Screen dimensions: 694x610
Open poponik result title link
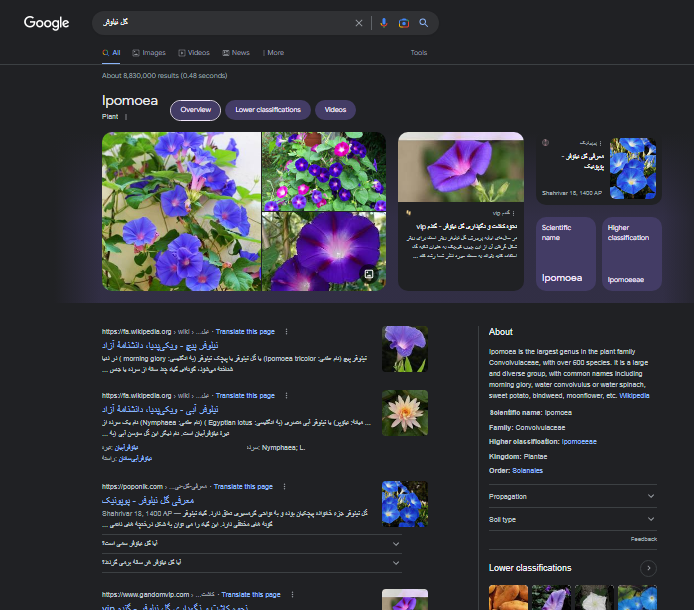(x=148, y=500)
